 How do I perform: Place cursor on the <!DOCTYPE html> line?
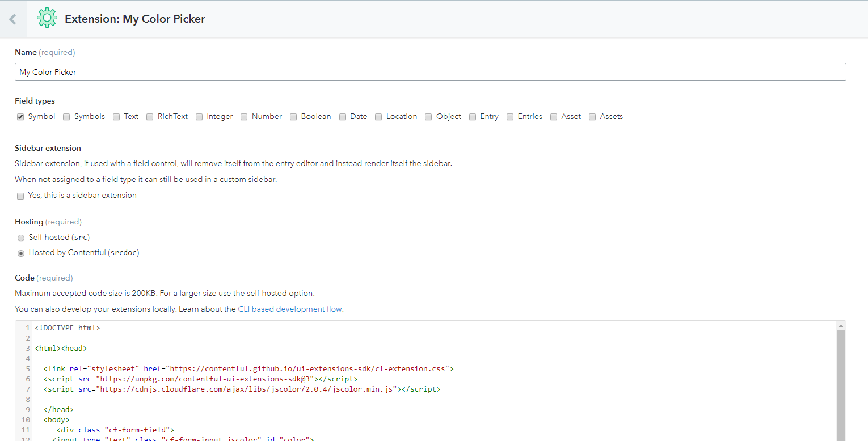[x=67, y=328]
